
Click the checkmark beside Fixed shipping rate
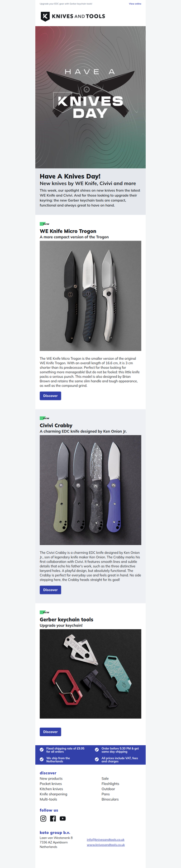(x=42, y=749)
